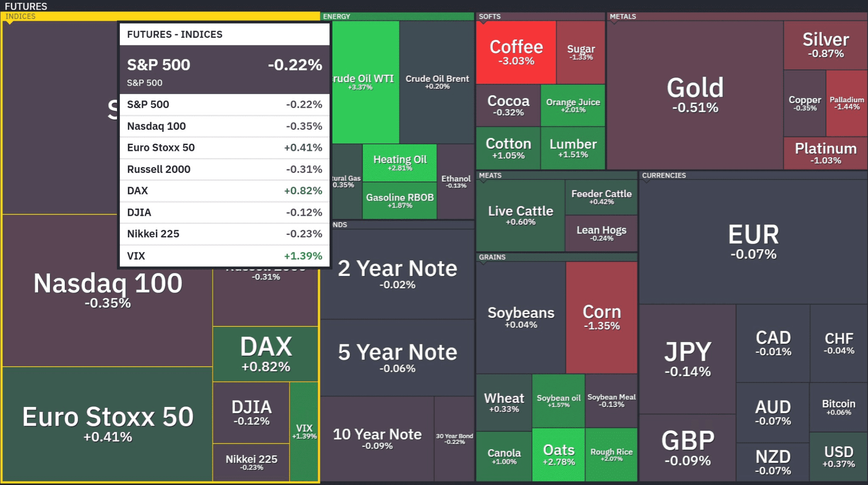The image size is (868, 485).
Task: Click the Live Cattle tile
Action: 520,215
